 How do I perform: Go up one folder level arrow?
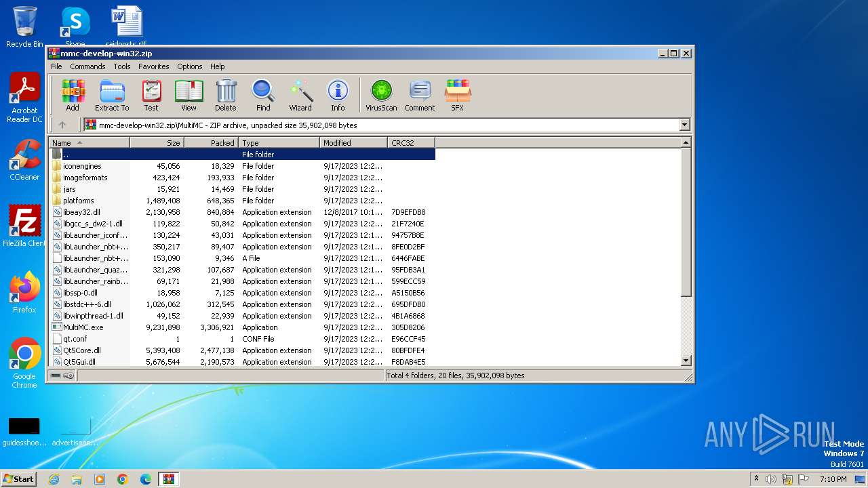pos(62,125)
